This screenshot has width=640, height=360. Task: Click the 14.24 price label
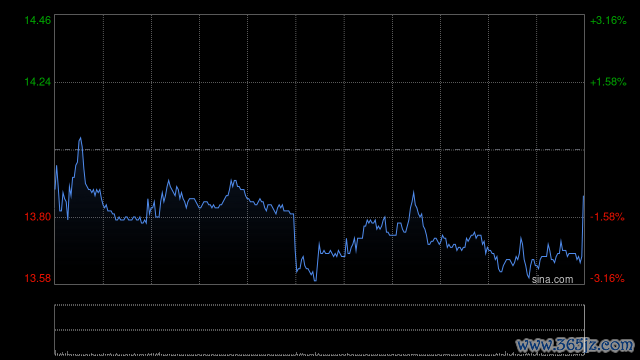tap(38, 82)
